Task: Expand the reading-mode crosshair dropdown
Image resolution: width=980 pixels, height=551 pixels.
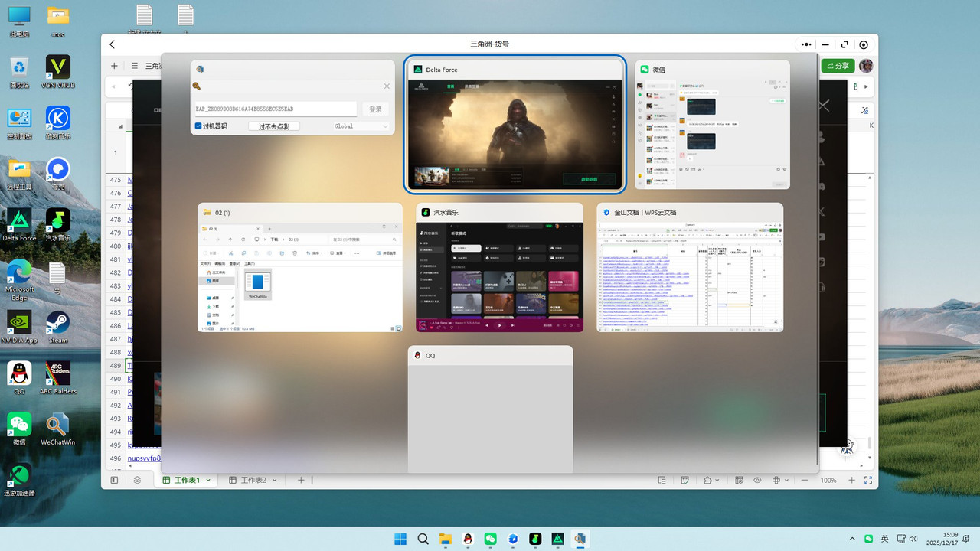Action: point(786,481)
